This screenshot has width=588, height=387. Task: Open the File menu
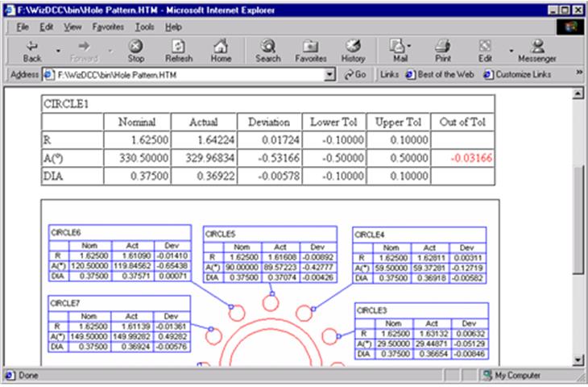(23, 27)
